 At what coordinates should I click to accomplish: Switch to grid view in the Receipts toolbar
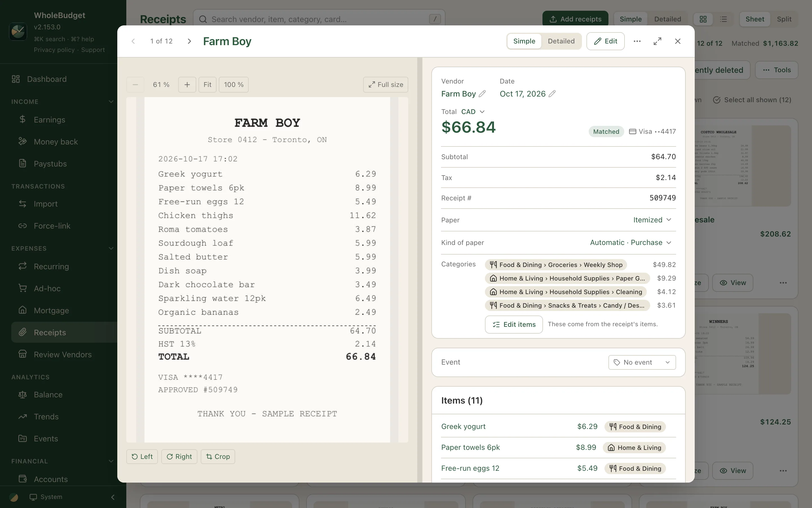coord(703,19)
